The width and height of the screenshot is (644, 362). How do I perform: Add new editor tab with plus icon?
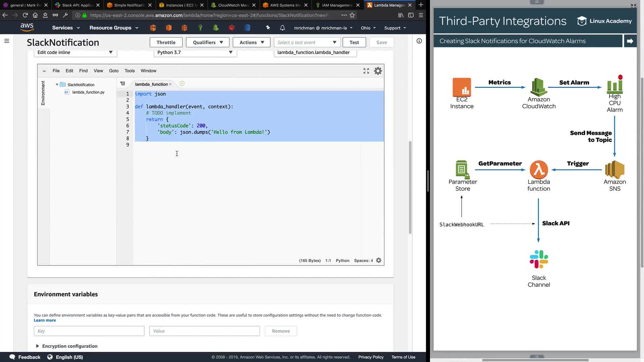pyautogui.click(x=182, y=84)
